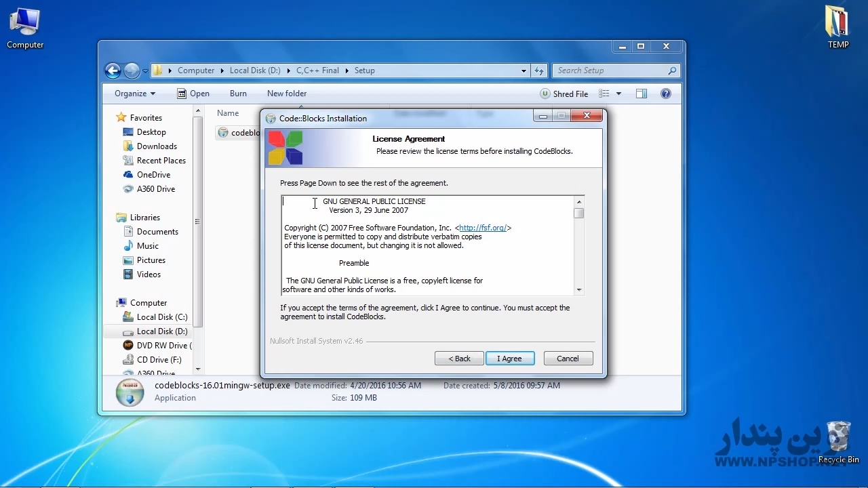Open the fsf.org link in license

(x=483, y=228)
